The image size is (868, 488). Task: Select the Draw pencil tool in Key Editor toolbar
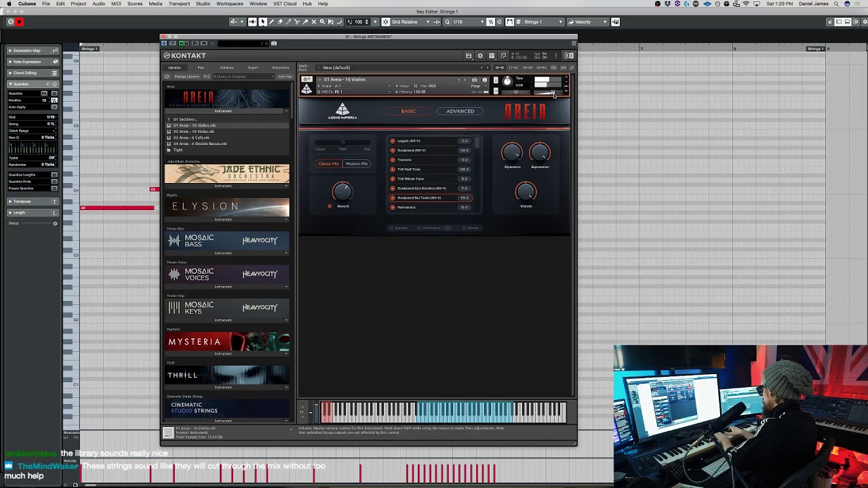click(x=271, y=22)
